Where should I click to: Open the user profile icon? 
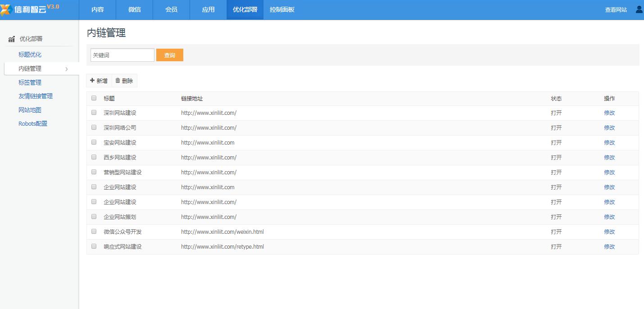coord(639,9)
